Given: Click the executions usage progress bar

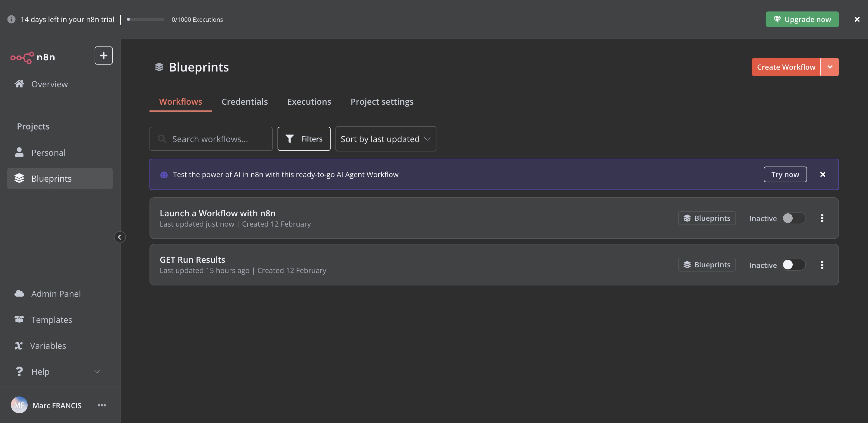Looking at the screenshot, I should [x=145, y=19].
